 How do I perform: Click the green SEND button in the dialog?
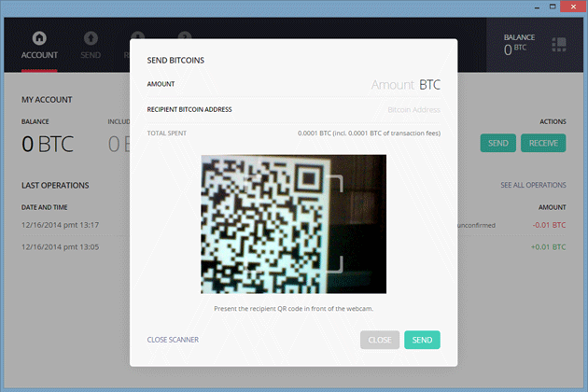pyautogui.click(x=422, y=340)
